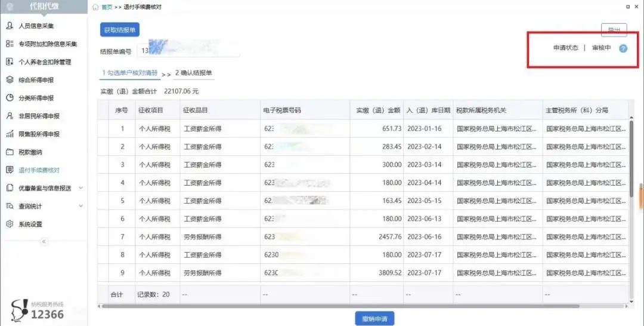Click the 分类所得申报 pie chart icon

(10, 98)
